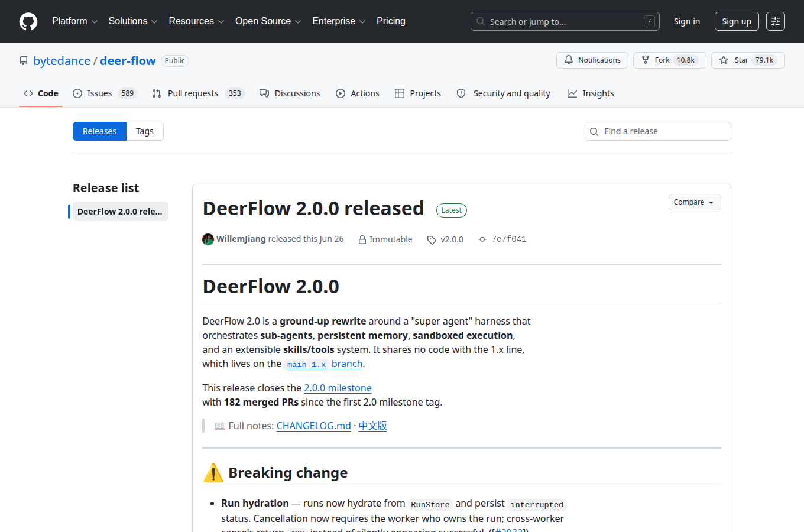Click the Sign in link
The width and height of the screenshot is (804, 532).
[x=686, y=21]
